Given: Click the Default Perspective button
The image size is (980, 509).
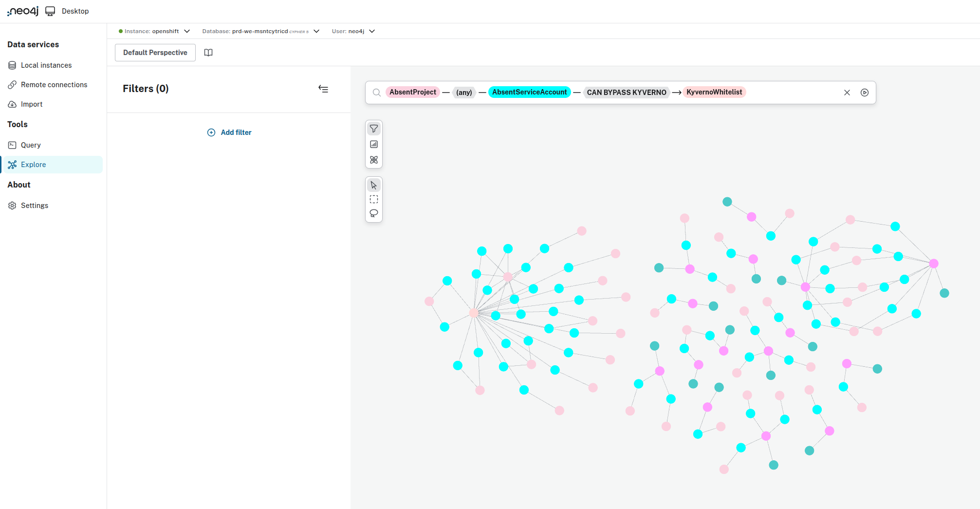Looking at the screenshot, I should pos(155,53).
